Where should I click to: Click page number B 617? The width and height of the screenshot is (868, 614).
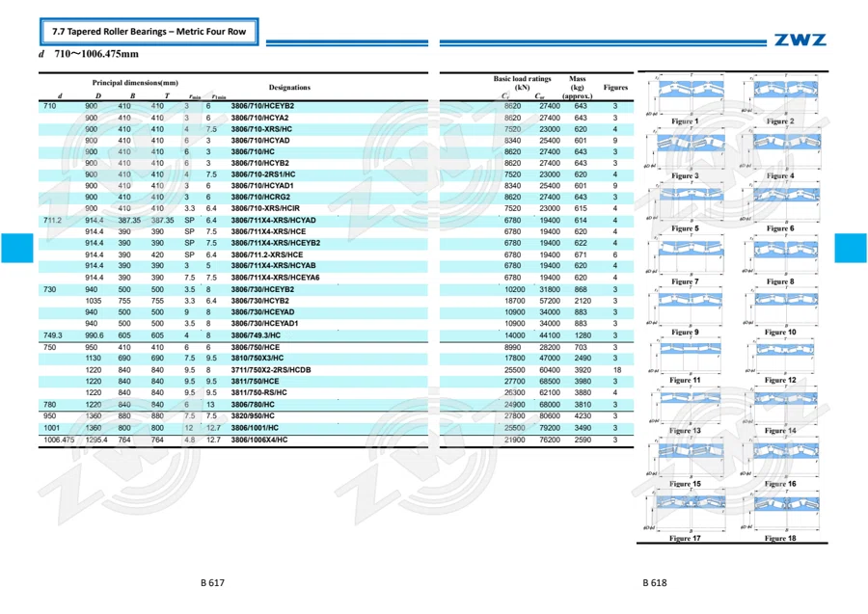212,582
